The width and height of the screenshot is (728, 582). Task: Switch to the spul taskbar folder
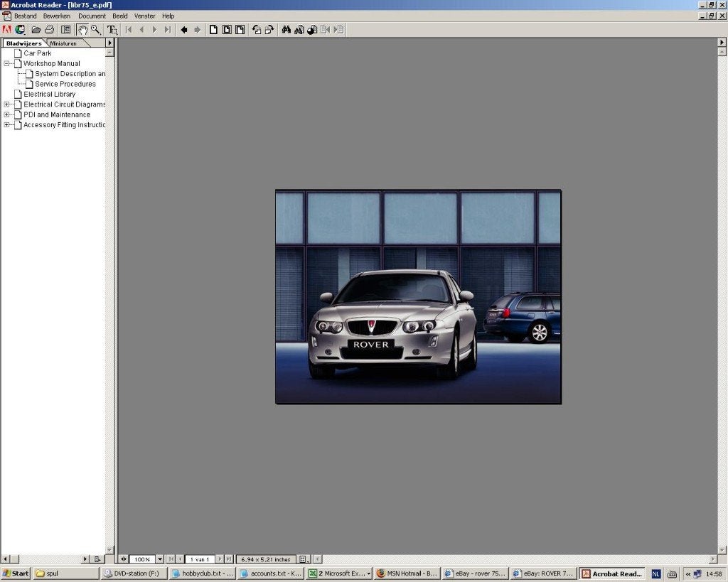[x=65, y=573]
